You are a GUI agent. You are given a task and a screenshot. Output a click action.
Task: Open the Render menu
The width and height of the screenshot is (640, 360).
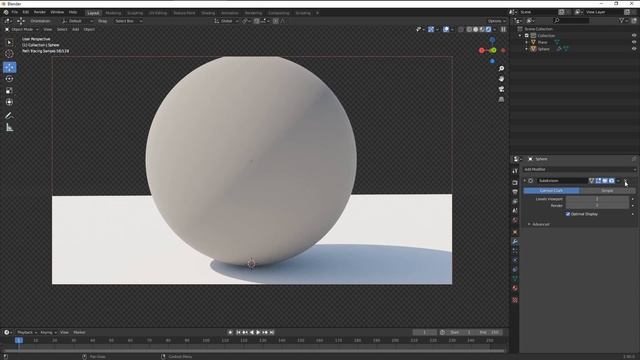tap(40, 12)
